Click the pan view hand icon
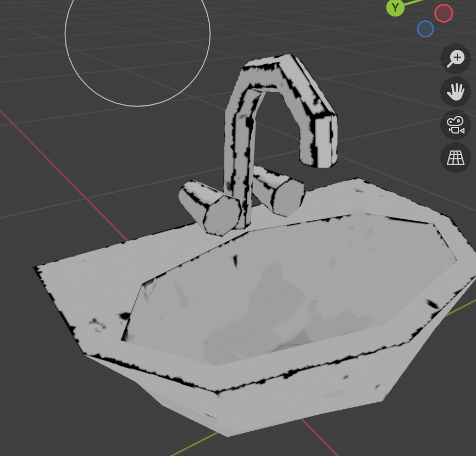 (456, 92)
